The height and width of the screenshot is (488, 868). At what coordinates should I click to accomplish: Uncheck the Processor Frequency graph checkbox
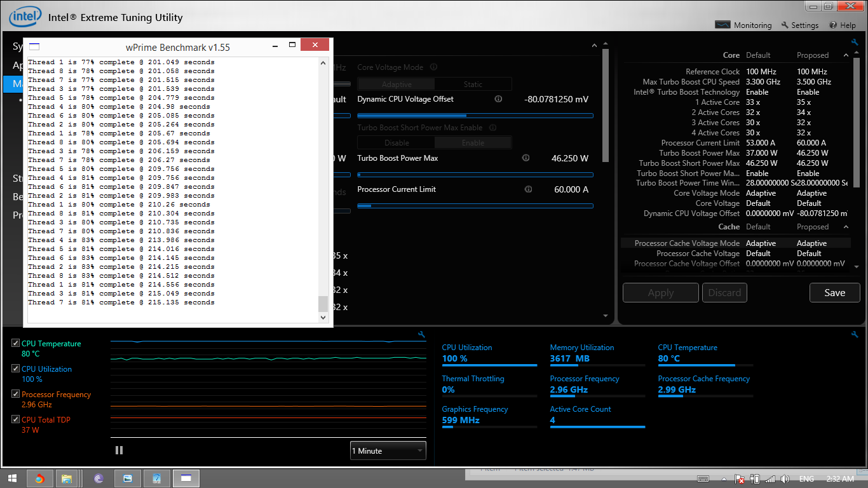pos(15,395)
